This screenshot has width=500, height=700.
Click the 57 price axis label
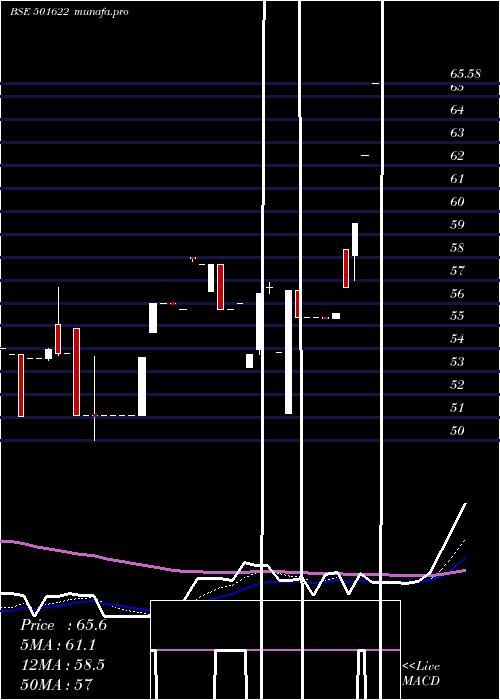pos(457,271)
